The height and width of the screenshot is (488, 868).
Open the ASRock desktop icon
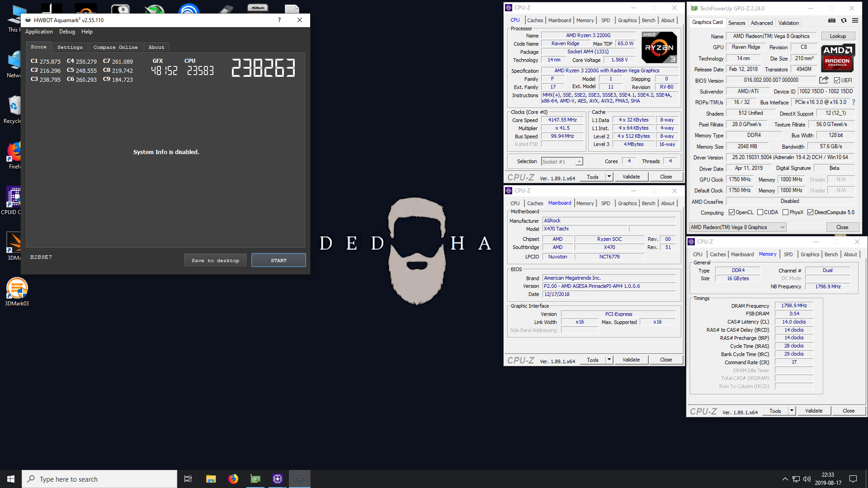pos(258,8)
